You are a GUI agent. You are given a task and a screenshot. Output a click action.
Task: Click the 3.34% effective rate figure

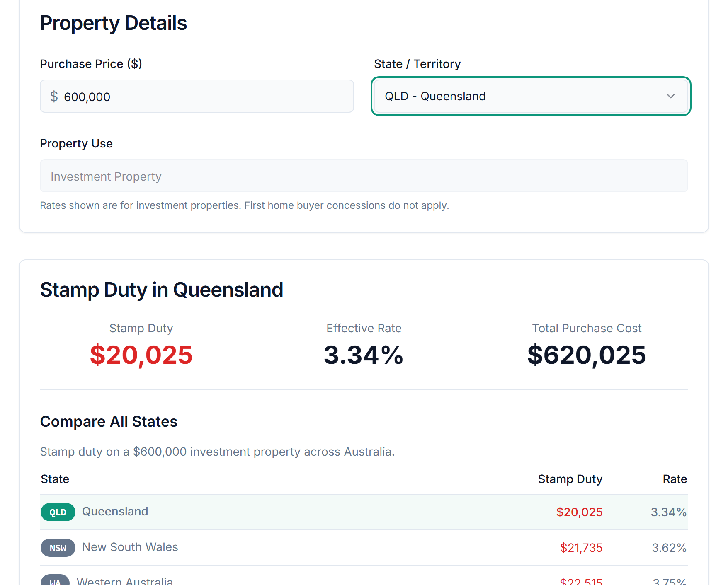click(x=364, y=355)
